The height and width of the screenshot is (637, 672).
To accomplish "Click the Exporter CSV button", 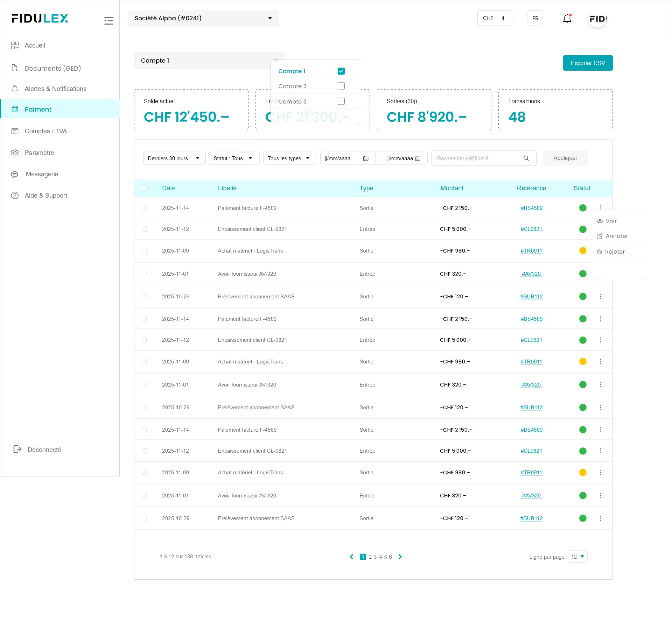I will coord(588,63).
